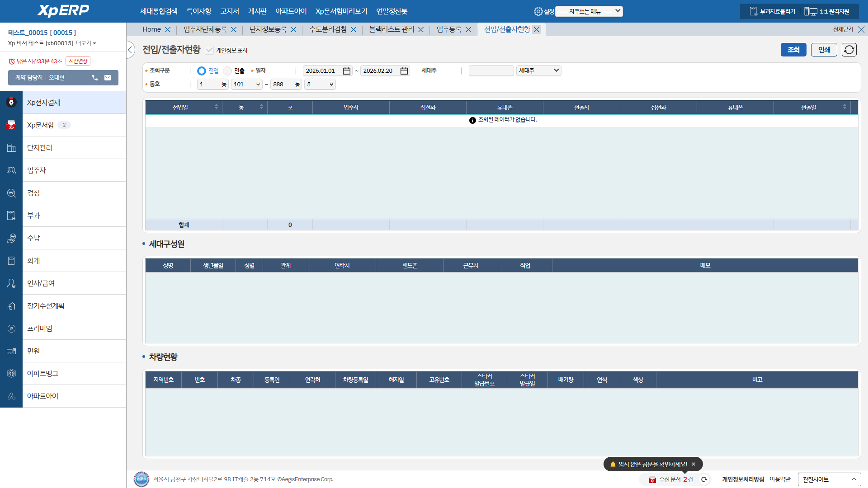Select the 전입 radio button
Screen dimensions: 868x488
202,71
